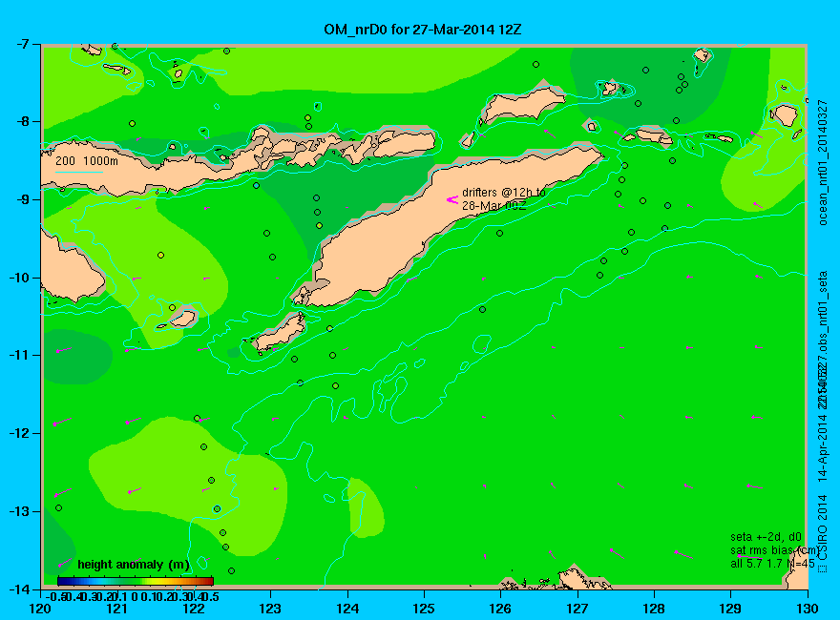Select the 121 longitude axis label

tap(116, 609)
